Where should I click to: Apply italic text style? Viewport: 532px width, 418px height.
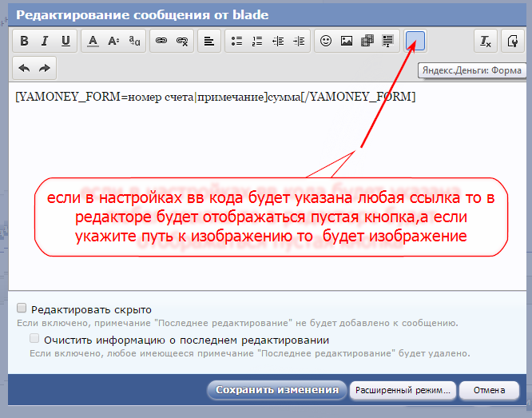pyautogui.click(x=45, y=41)
